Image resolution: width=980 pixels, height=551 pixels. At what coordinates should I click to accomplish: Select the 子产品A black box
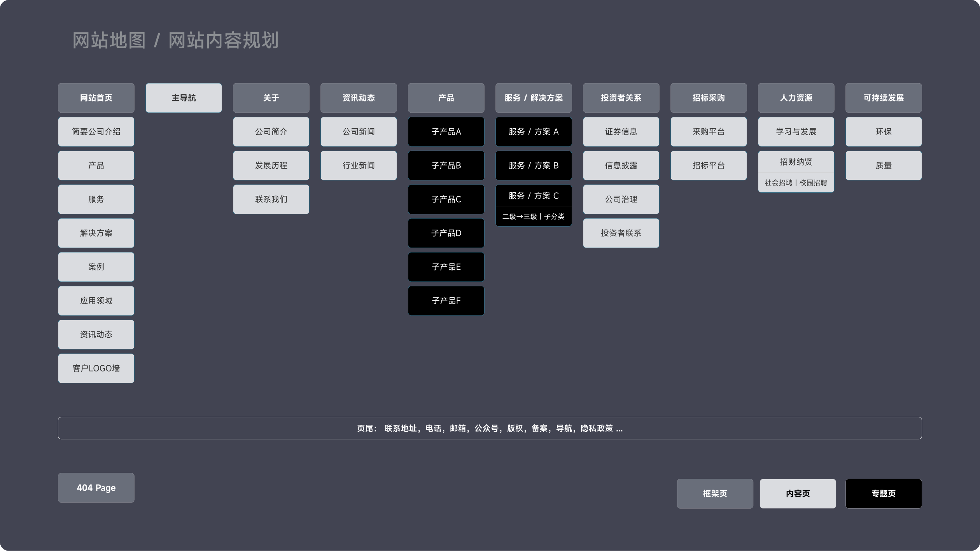(x=446, y=132)
